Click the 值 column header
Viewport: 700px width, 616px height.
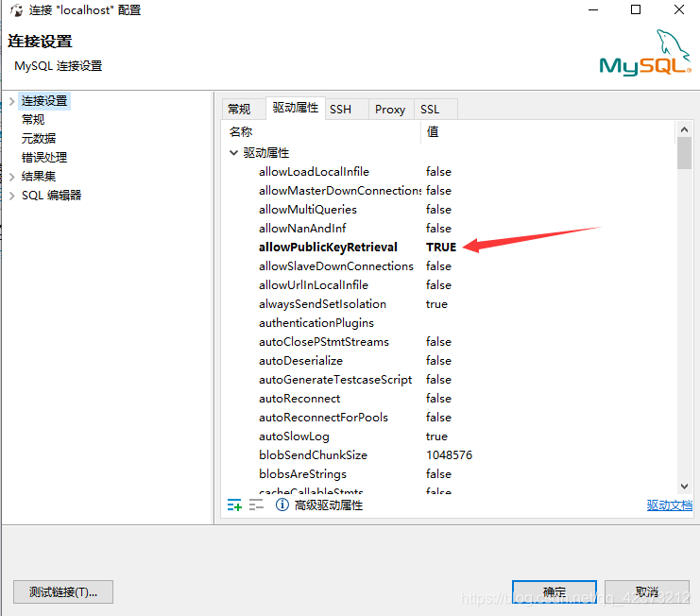click(433, 131)
